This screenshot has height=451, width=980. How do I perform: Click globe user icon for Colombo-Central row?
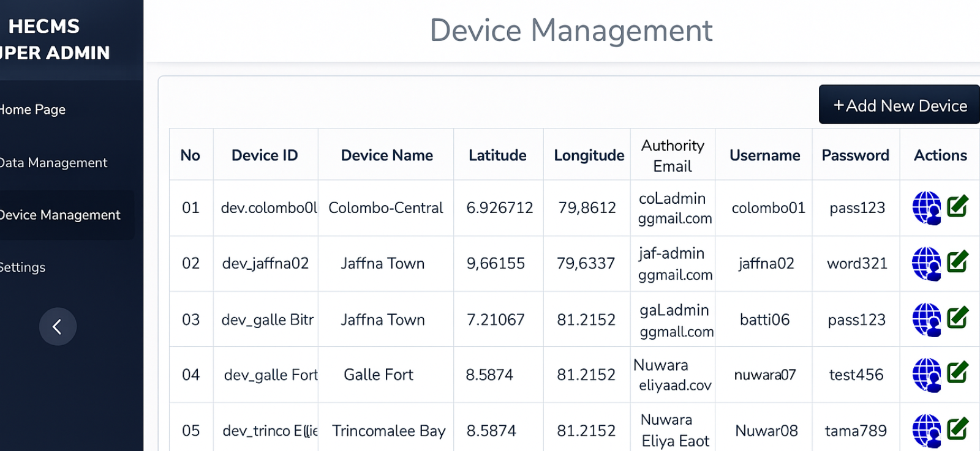(x=926, y=208)
